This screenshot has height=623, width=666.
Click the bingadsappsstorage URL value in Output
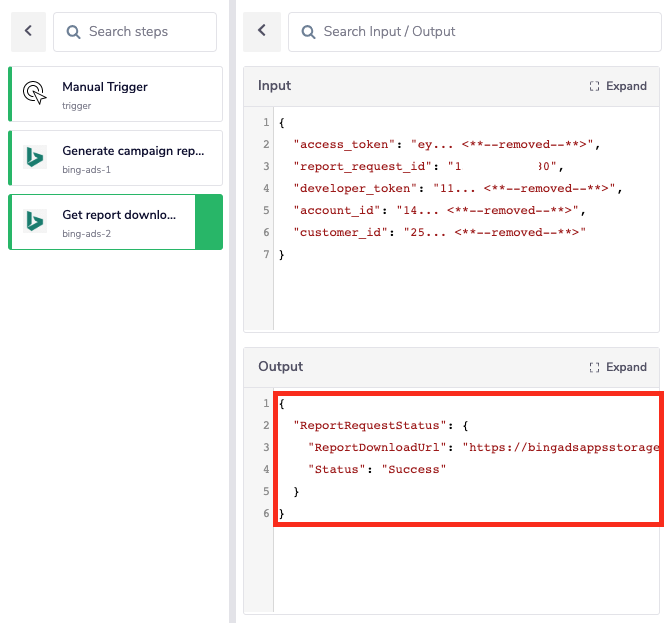pyautogui.click(x=562, y=448)
